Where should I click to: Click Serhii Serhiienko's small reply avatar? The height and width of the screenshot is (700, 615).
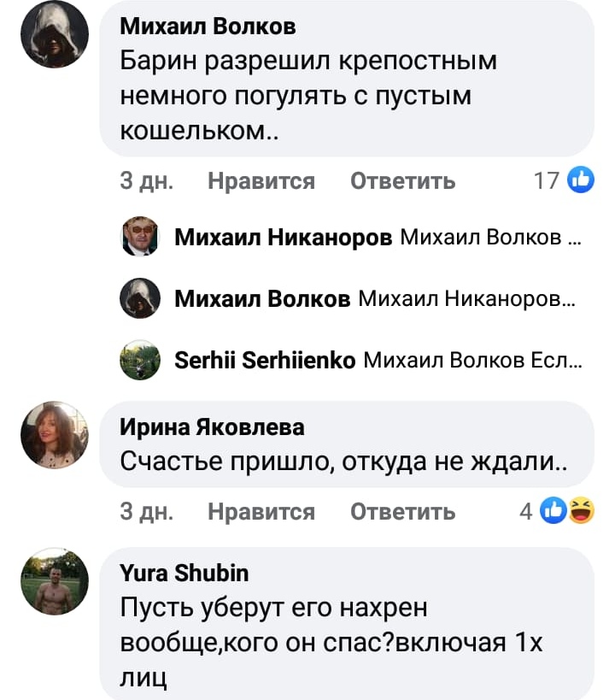(x=140, y=360)
